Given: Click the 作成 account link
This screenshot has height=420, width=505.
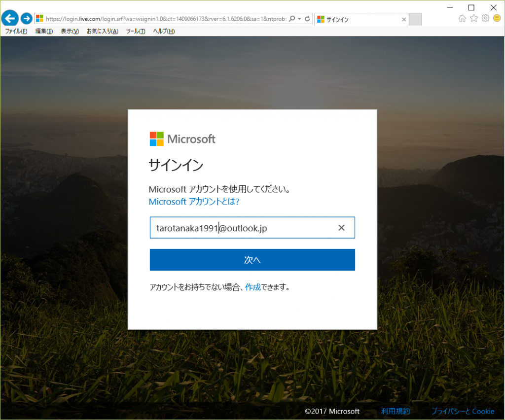Looking at the screenshot, I should pyautogui.click(x=253, y=287).
